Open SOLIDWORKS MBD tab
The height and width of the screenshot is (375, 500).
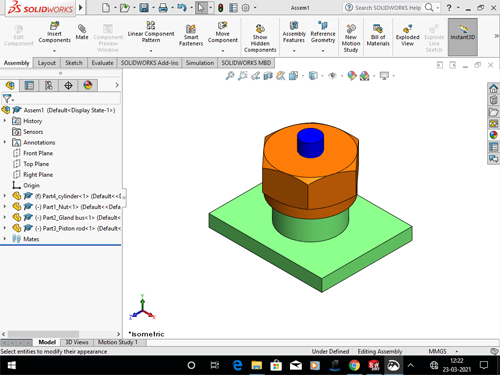point(246,63)
